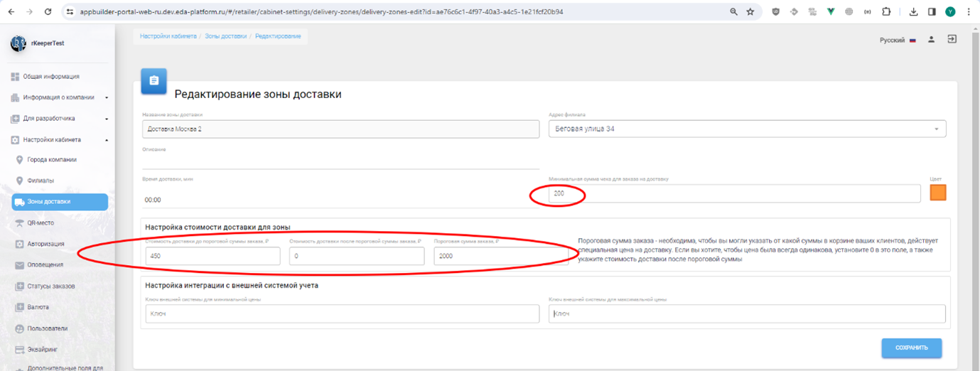The width and height of the screenshot is (980, 371).
Task: Follow the Зоны доставки breadcrumb link
Action: click(x=226, y=36)
